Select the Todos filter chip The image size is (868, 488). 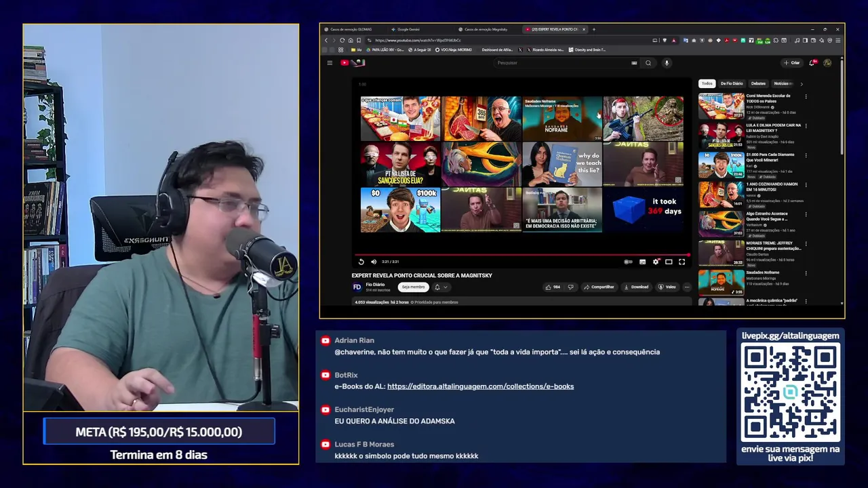click(707, 83)
